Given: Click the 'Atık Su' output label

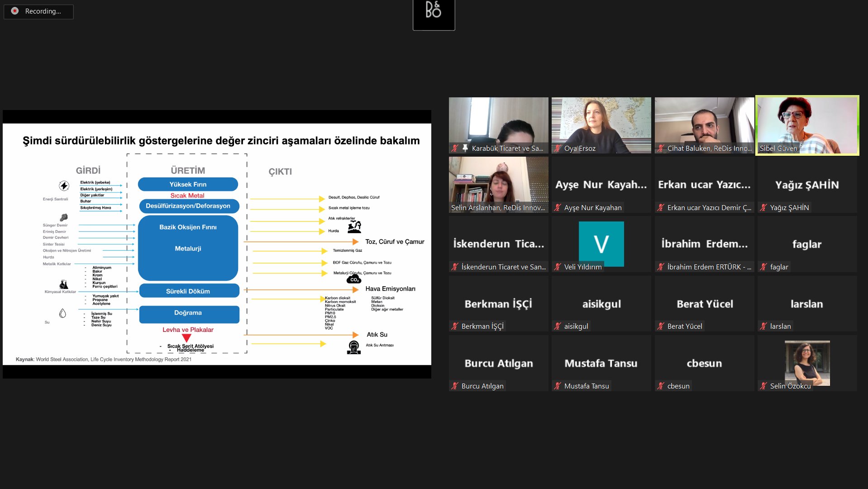Looking at the screenshot, I should (x=377, y=335).
